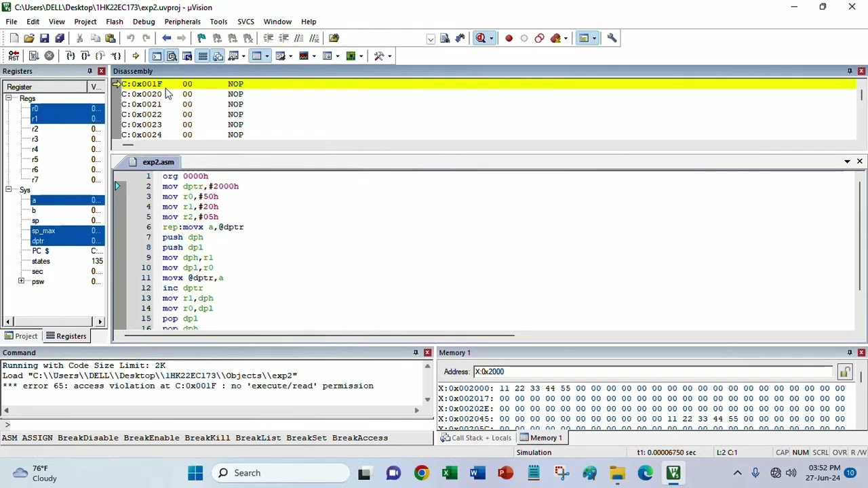Toggle auto-hide pin on Registers panel

coord(90,71)
